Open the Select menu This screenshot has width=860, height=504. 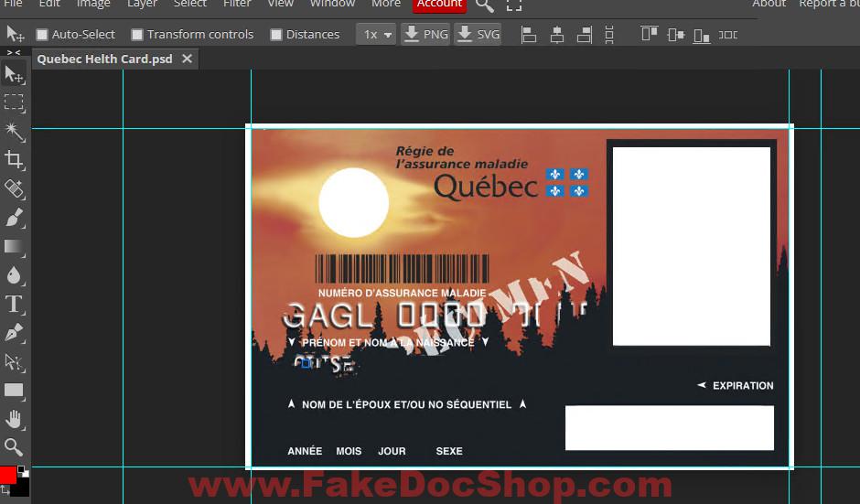(189, 4)
